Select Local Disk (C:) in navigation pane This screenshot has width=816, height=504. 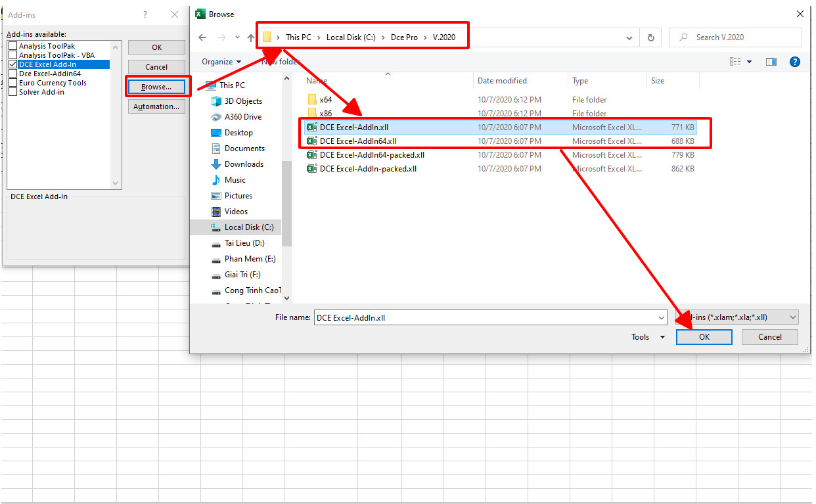coord(249,227)
